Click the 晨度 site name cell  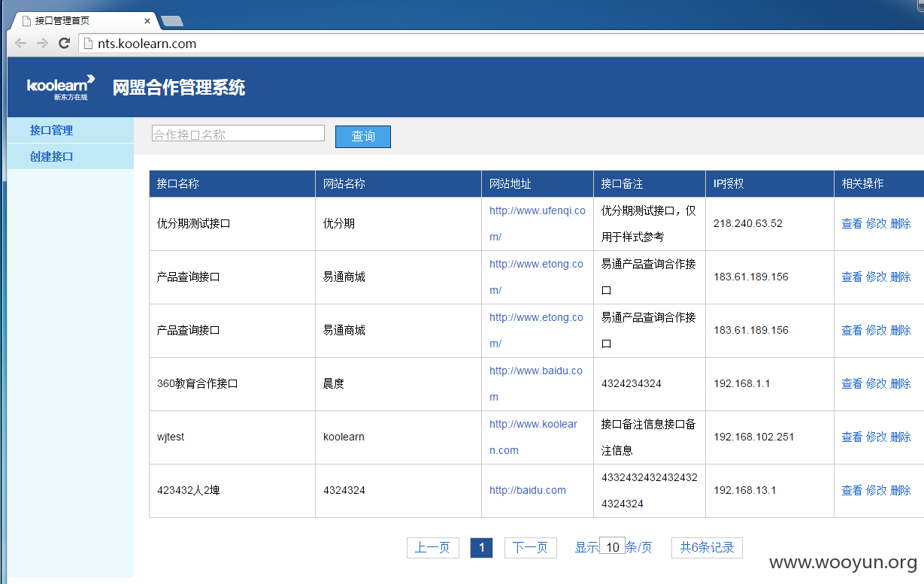(x=398, y=383)
